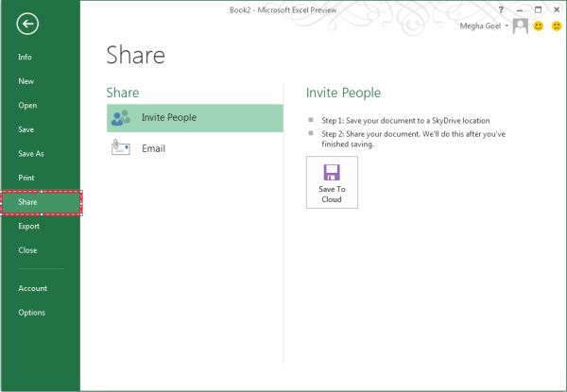Image resolution: width=567 pixels, height=392 pixels.
Task: Select the Share sidebar item
Action: click(x=42, y=203)
